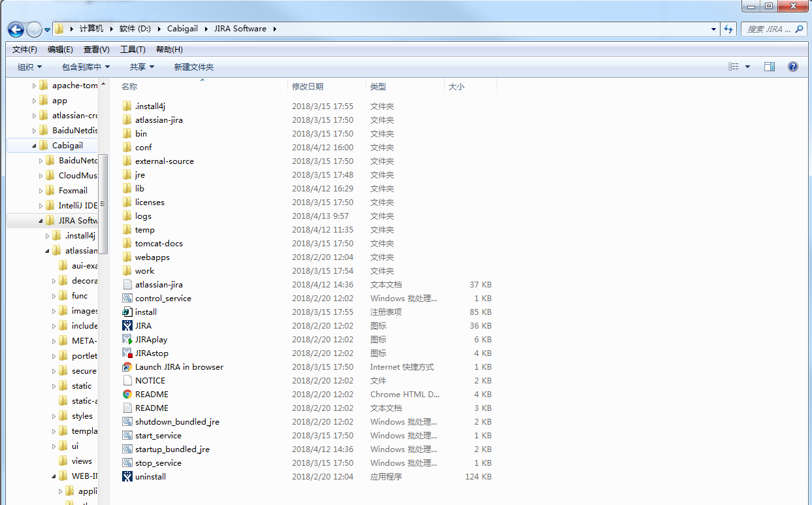Open the view options dropdown arrow

pyautogui.click(x=748, y=67)
